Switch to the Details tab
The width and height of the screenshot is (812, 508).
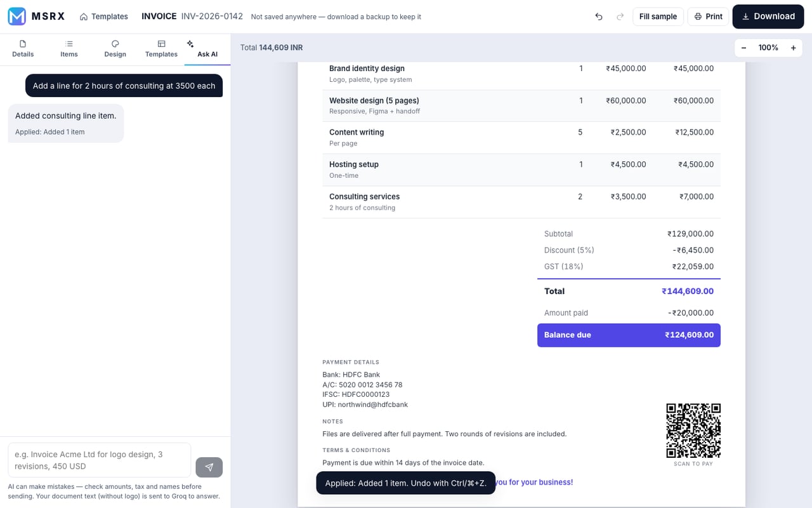(x=23, y=49)
